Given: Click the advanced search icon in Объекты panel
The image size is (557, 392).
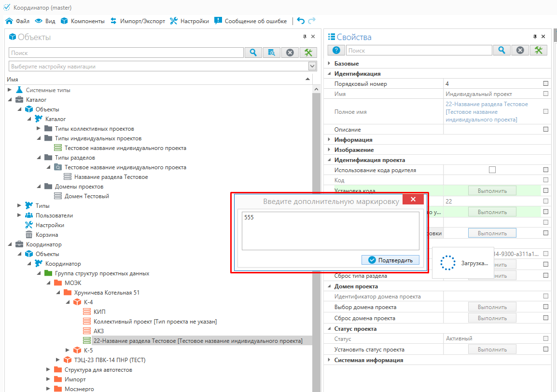Looking at the screenshot, I should [272, 53].
